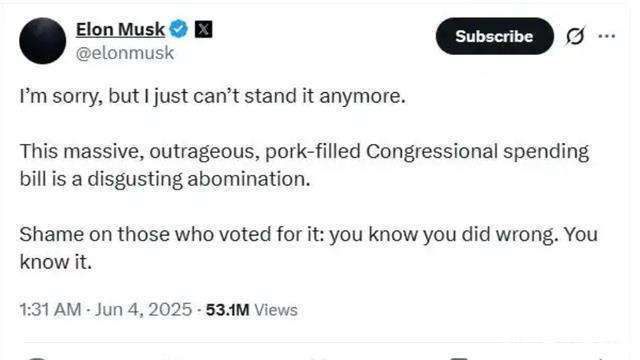Open the @elonmusk handle link
The width and height of the screenshot is (640, 360).
[125, 53]
